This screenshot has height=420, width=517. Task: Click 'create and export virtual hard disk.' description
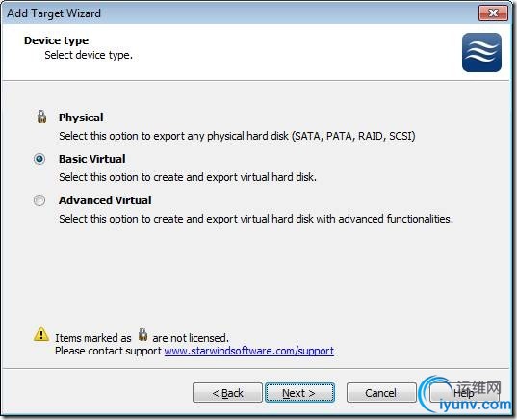coord(188,177)
